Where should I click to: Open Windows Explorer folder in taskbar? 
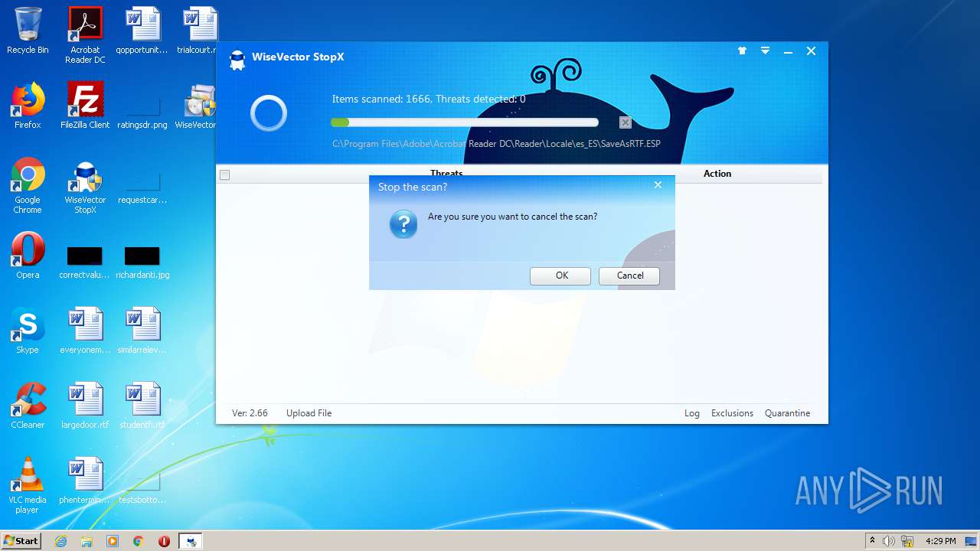click(87, 541)
